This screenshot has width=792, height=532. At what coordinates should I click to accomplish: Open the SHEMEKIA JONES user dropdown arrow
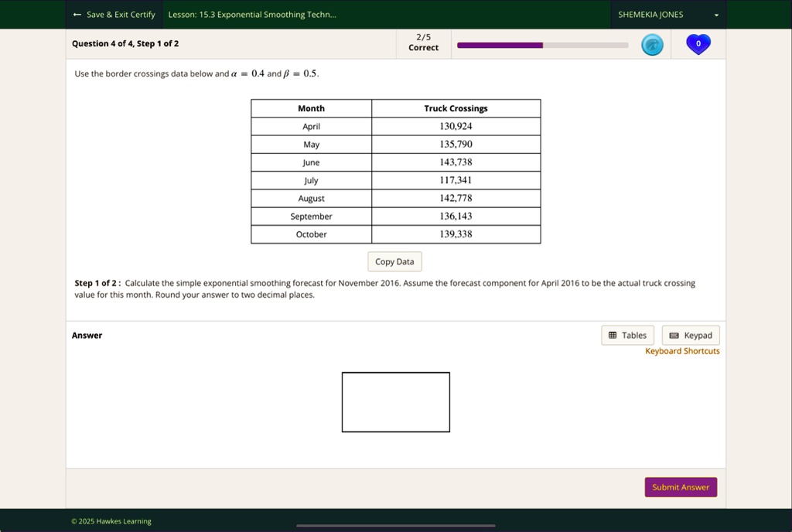click(716, 15)
